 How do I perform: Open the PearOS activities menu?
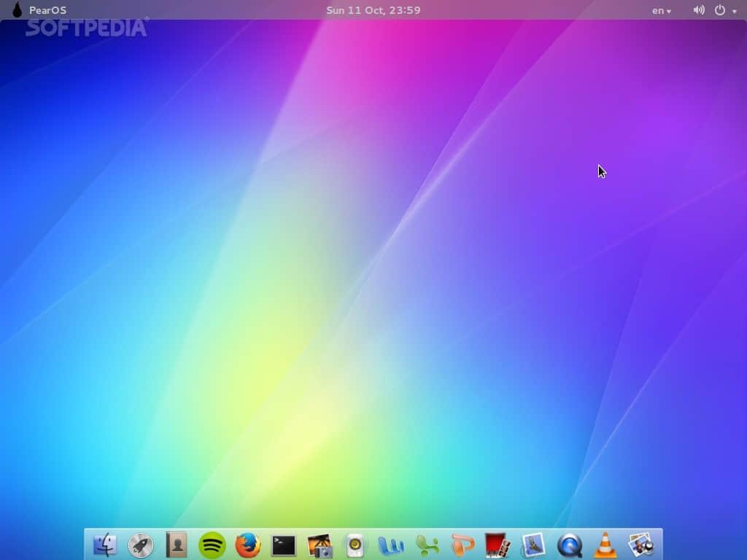pos(39,10)
